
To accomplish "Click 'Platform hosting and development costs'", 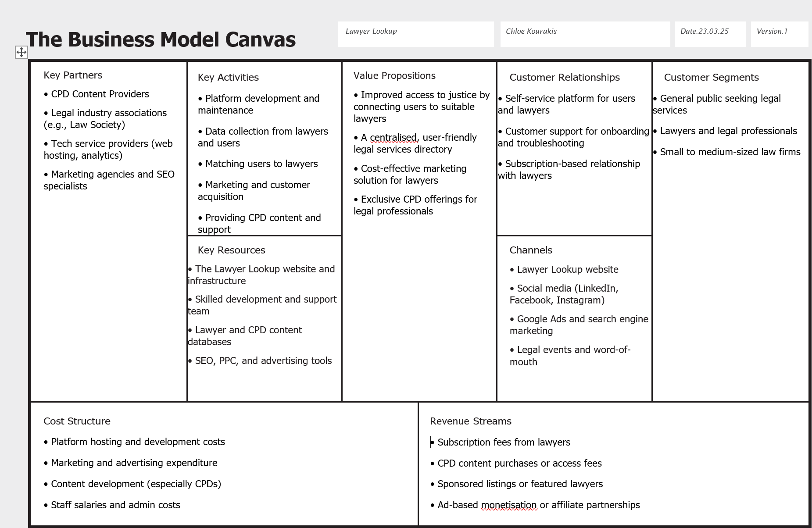I will click(x=134, y=442).
